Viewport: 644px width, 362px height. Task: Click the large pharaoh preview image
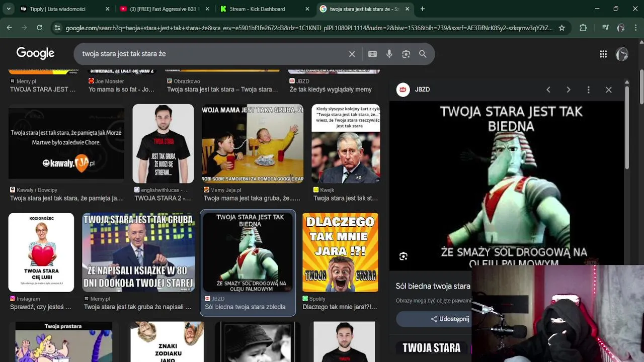(507, 184)
